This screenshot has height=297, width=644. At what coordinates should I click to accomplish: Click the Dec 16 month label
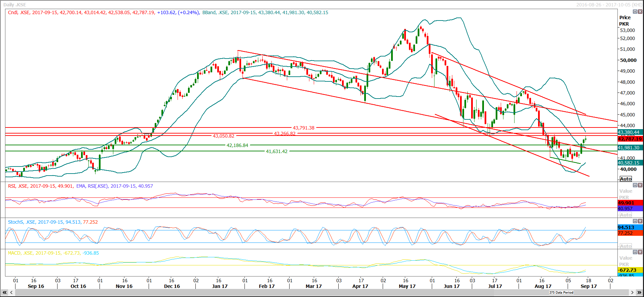[172, 286]
